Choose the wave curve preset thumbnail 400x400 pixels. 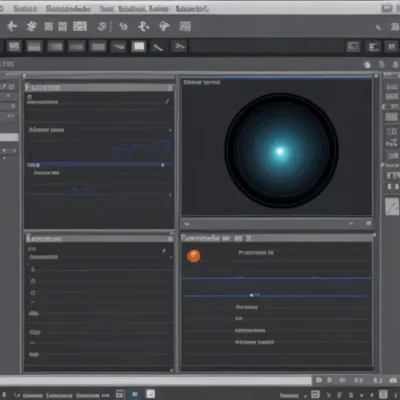pos(118,46)
